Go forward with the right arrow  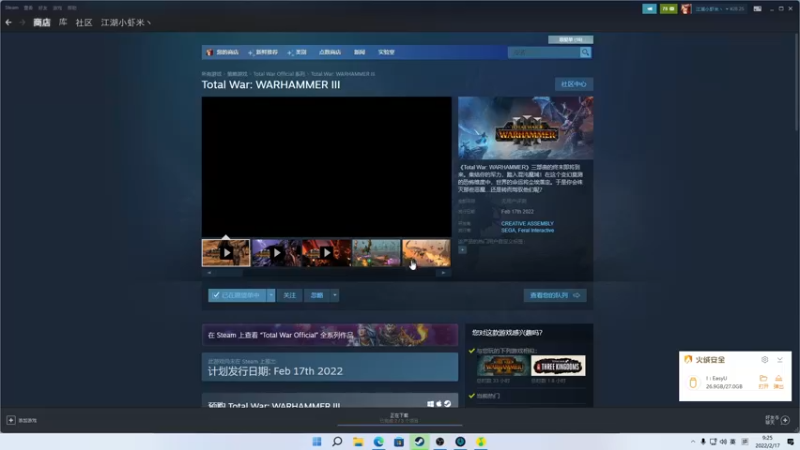(x=22, y=22)
